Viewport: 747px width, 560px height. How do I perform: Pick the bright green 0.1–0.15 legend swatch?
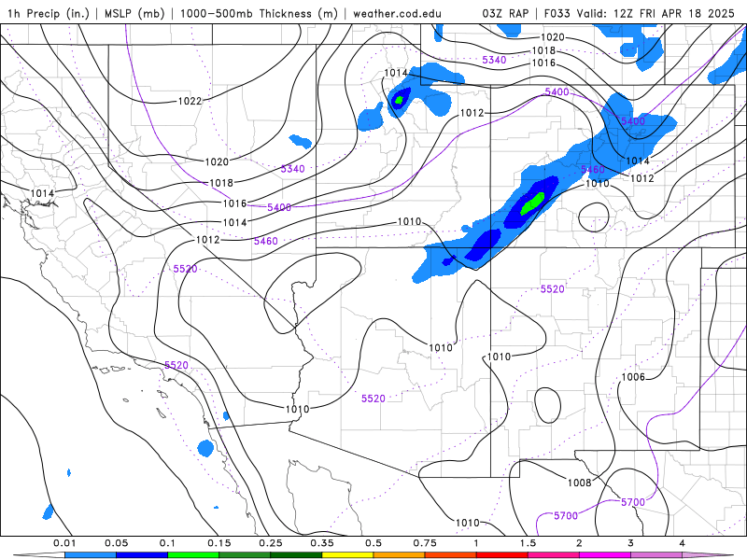pos(193,555)
